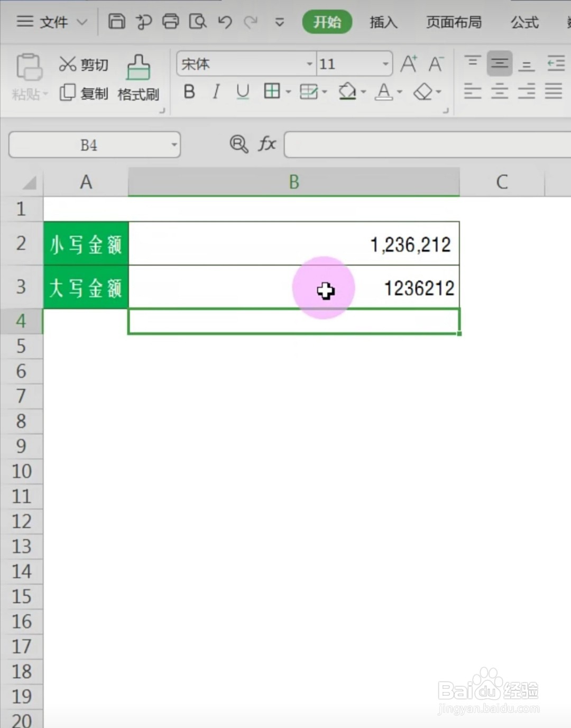Redo the last action
Image resolution: width=571 pixels, height=728 pixels.
pyautogui.click(x=251, y=22)
